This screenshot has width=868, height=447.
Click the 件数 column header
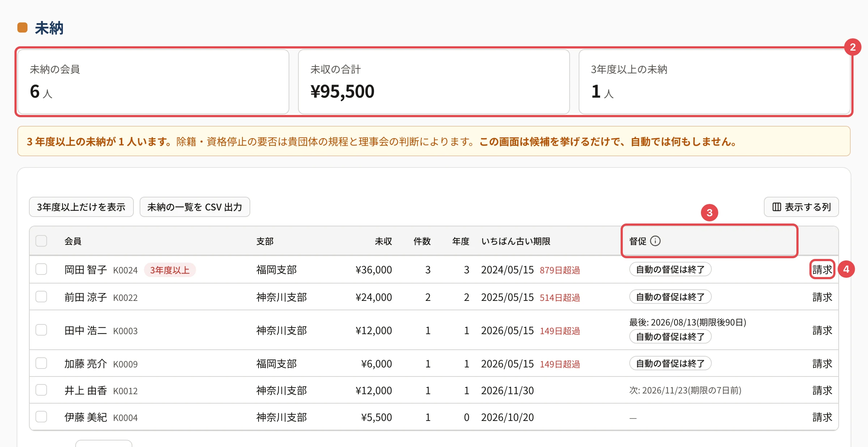click(x=422, y=241)
